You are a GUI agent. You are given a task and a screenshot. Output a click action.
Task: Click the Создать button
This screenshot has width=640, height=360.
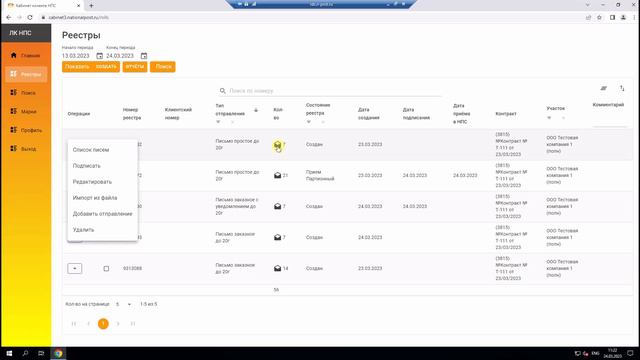(x=106, y=67)
